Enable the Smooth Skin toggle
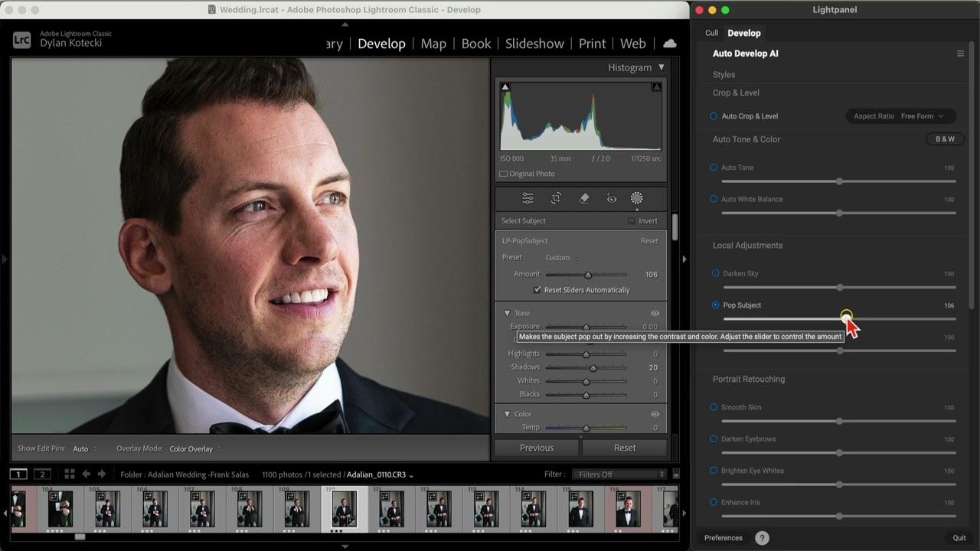Image resolution: width=980 pixels, height=551 pixels. [x=714, y=407]
